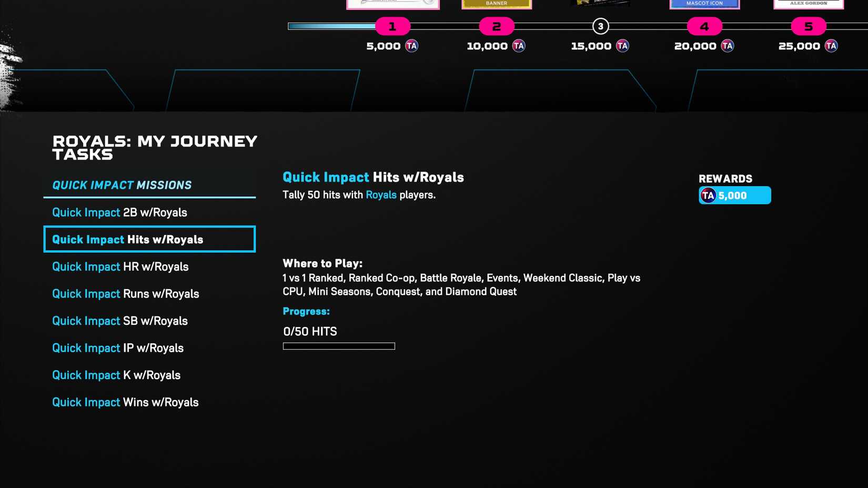Click the Royals link in mission description
The width and height of the screenshot is (868, 488).
click(381, 195)
